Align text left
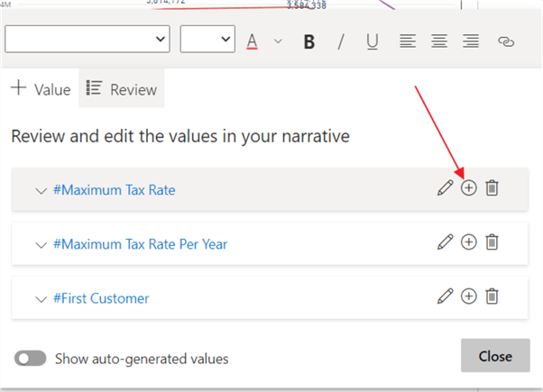 pyautogui.click(x=409, y=41)
